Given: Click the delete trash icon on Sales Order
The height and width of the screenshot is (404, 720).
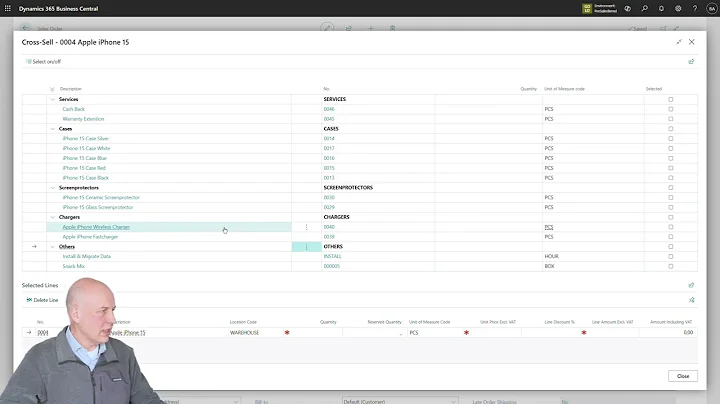Looking at the screenshot, I should tap(392, 28).
